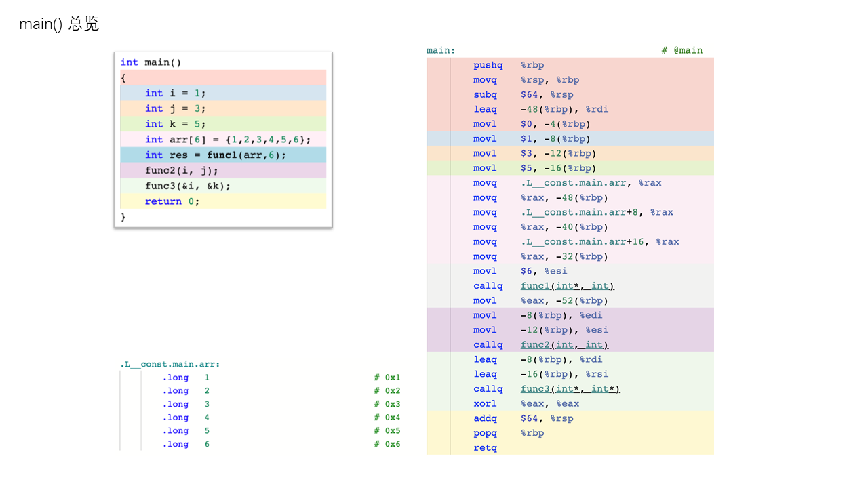The image size is (868, 488).
Task: Select the "subq $64, %rsp" instruction
Action: click(x=522, y=95)
